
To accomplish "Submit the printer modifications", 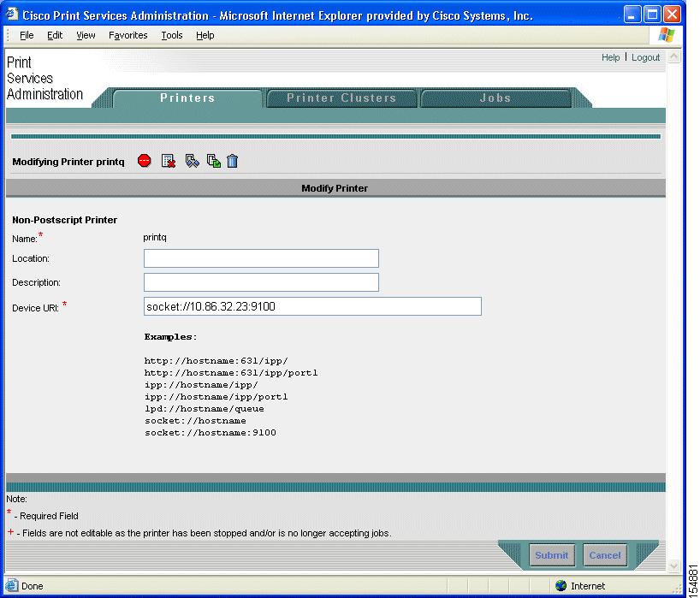I will (x=552, y=555).
